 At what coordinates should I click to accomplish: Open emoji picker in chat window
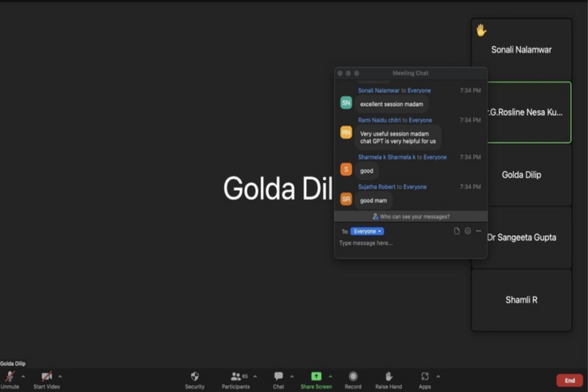468,231
